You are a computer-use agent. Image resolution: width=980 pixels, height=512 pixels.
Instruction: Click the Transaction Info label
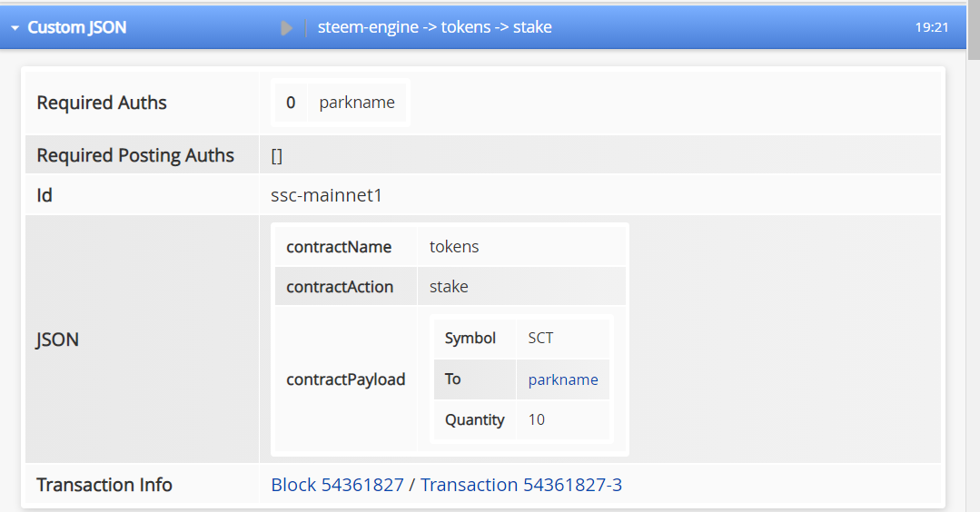[104, 485]
